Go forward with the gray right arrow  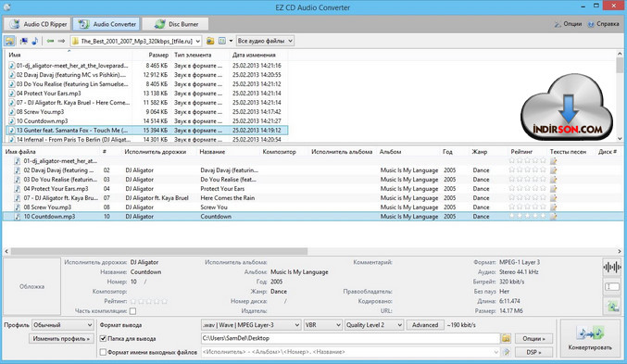[x=61, y=41]
